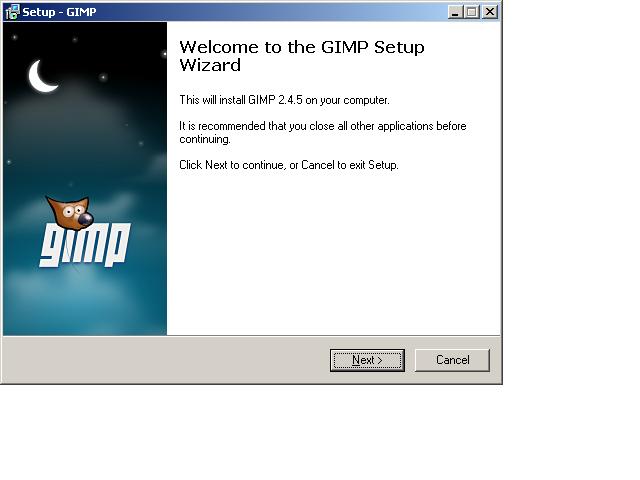Close the GIMP Setup window
Viewport: 640px width, 480px height.
489,12
